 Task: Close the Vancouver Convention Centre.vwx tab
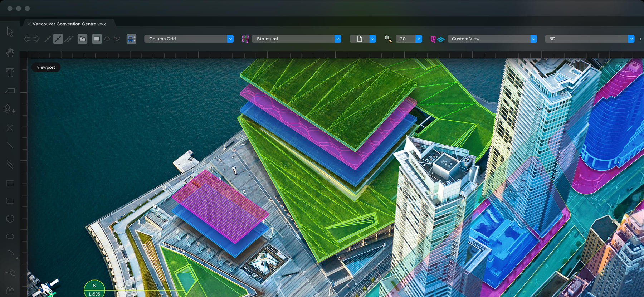(x=29, y=24)
